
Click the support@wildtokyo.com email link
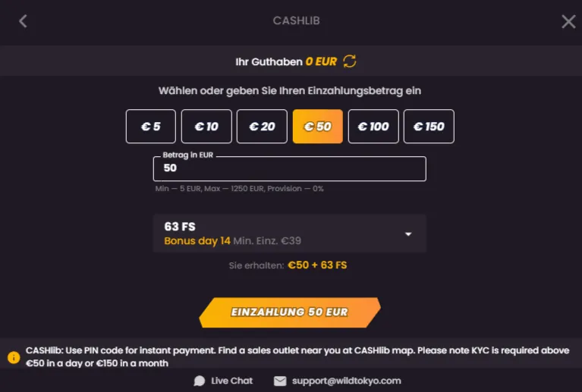(x=346, y=381)
